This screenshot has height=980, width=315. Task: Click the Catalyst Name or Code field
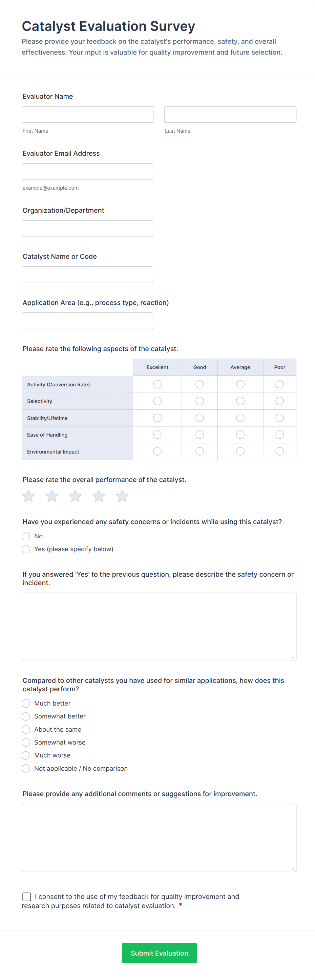click(87, 275)
